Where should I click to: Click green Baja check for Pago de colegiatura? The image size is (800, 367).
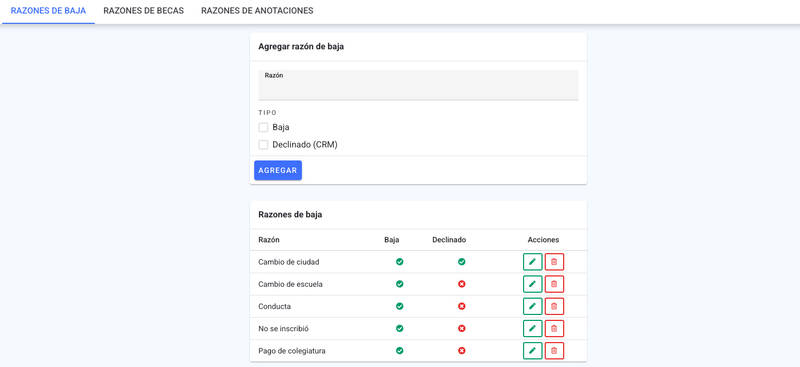400,351
